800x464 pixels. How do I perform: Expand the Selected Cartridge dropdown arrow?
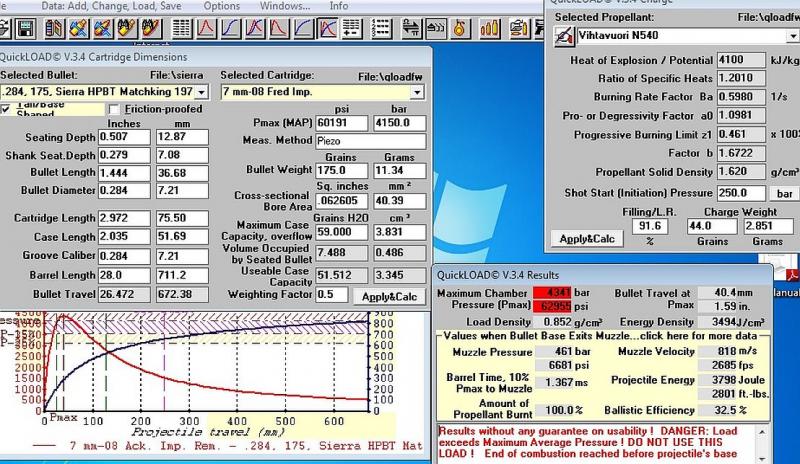click(417, 92)
